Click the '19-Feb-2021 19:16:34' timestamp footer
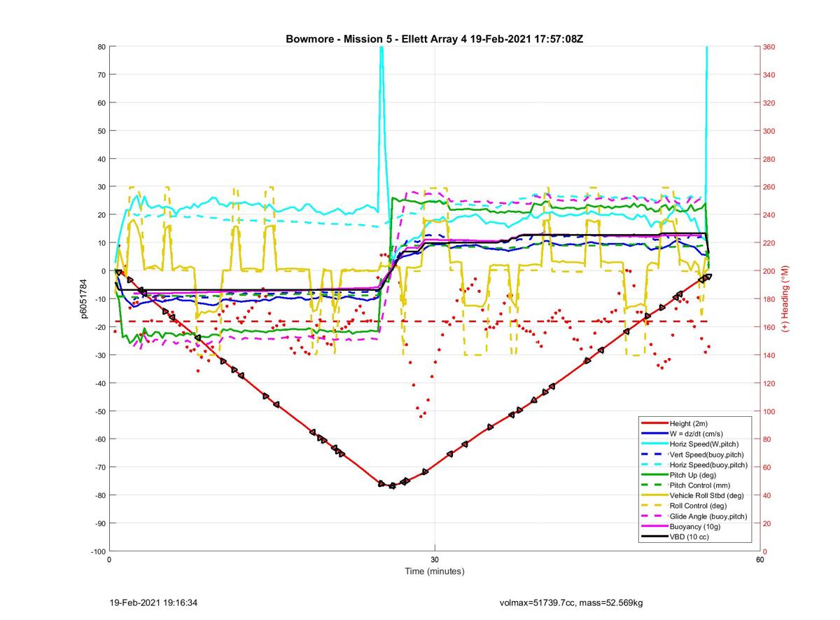 click(x=153, y=602)
